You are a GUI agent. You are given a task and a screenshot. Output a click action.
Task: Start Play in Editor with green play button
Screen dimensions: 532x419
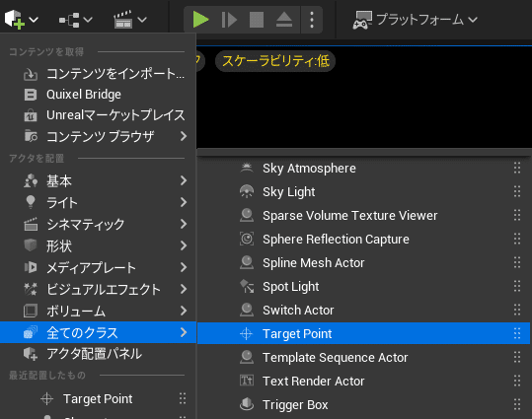pos(200,20)
